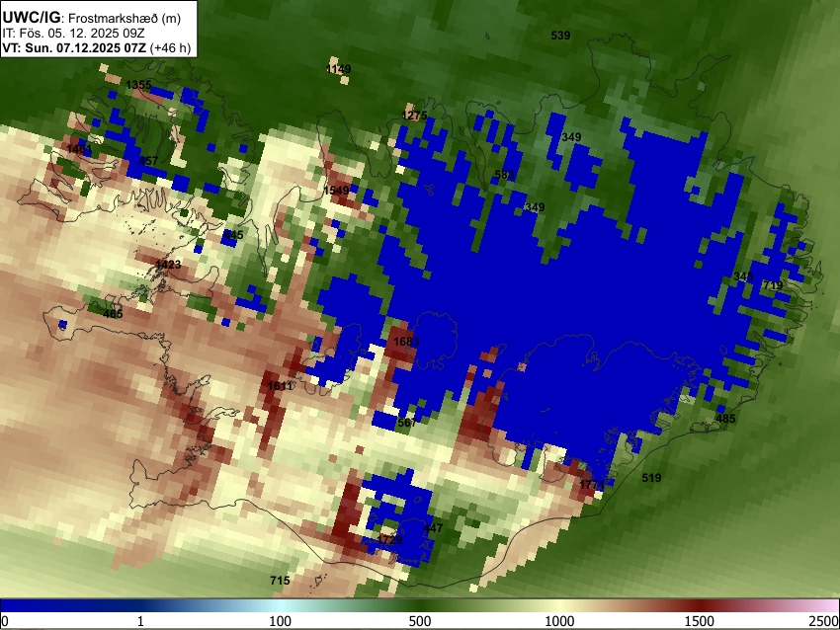Click the color scale tick label 100
840x630 pixels.
pos(281,621)
